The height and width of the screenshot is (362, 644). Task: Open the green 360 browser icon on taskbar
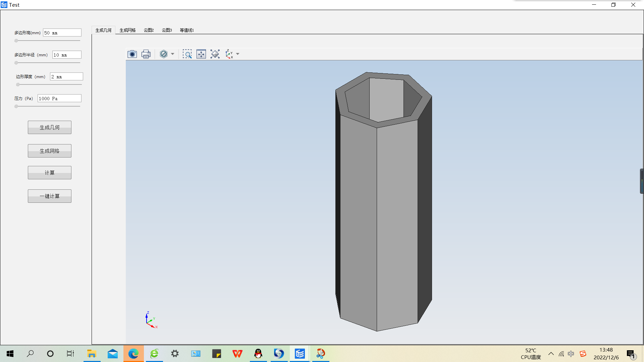(154, 354)
